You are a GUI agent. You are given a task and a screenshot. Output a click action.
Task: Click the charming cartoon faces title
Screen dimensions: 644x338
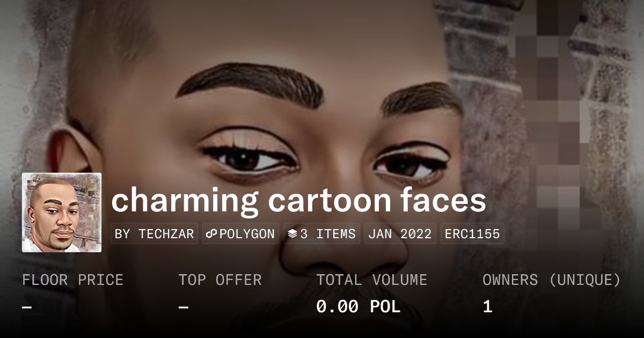pyautogui.click(x=298, y=200)
